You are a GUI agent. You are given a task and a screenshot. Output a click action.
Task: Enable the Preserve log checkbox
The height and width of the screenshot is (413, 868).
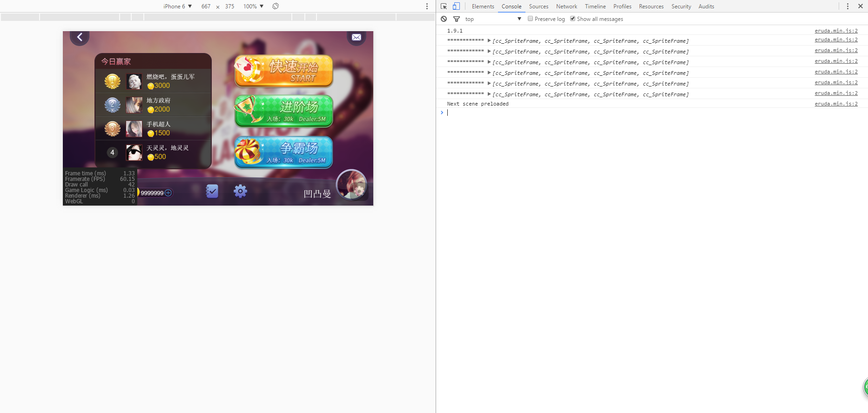(530, 19)
